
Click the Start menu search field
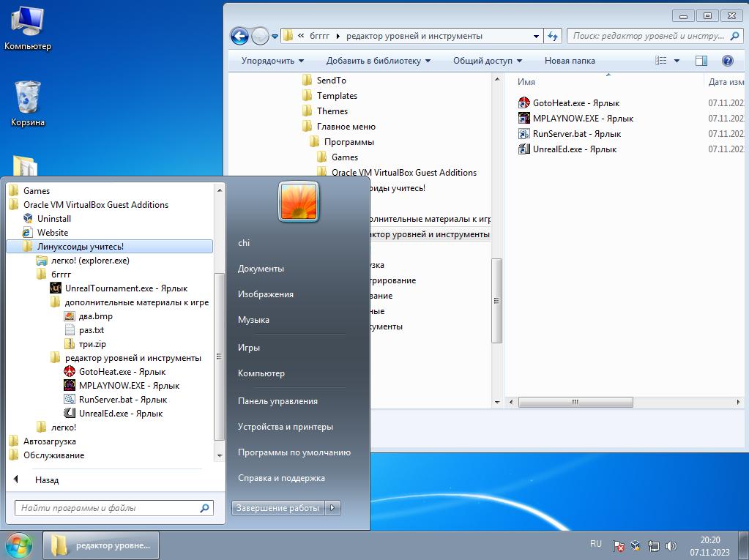(107, 508)
